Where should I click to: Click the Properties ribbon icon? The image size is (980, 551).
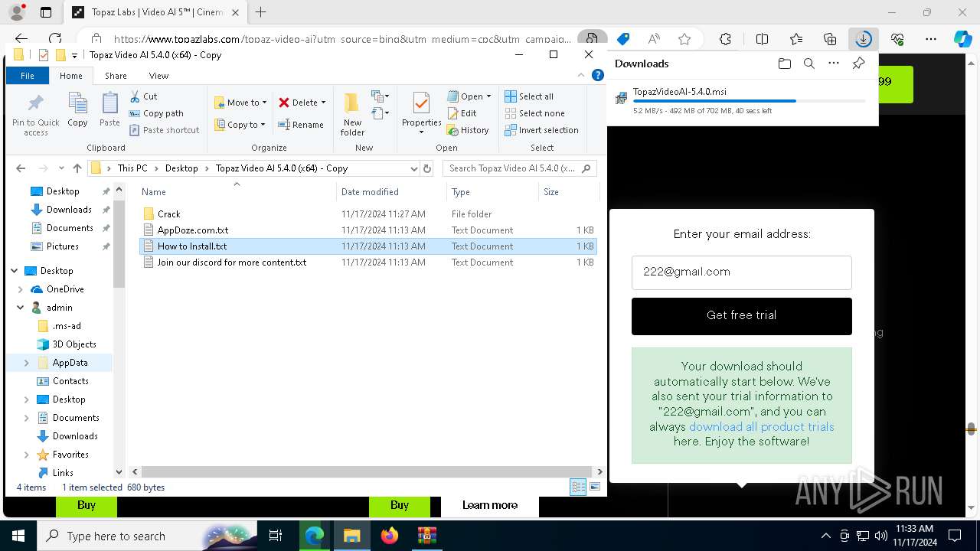(421, 113)
